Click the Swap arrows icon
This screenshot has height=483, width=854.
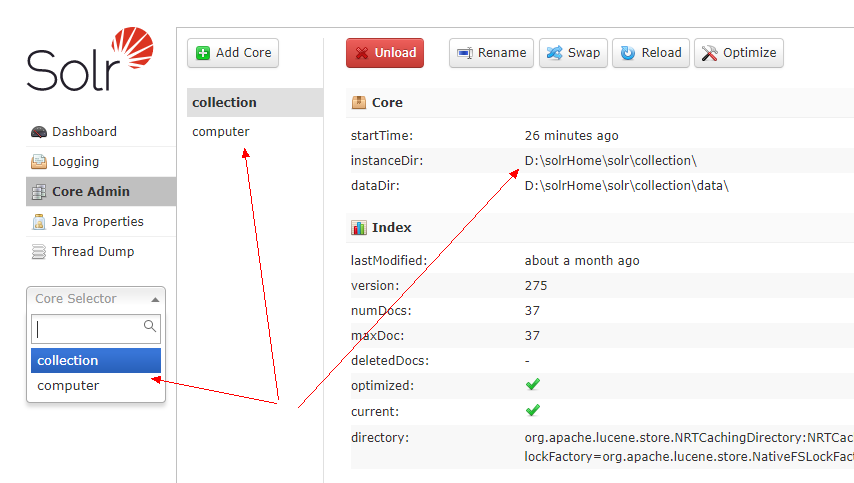(554, 53)
